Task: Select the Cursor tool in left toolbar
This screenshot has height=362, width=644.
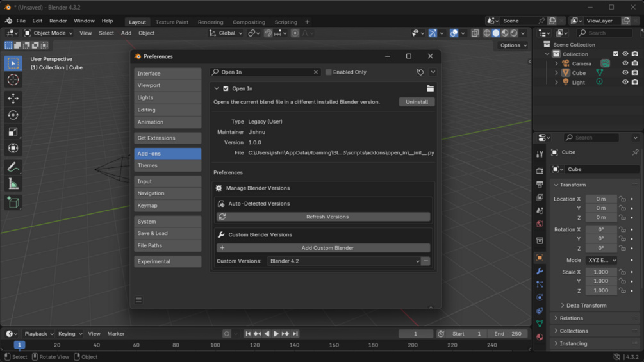Action: (13, 79)
